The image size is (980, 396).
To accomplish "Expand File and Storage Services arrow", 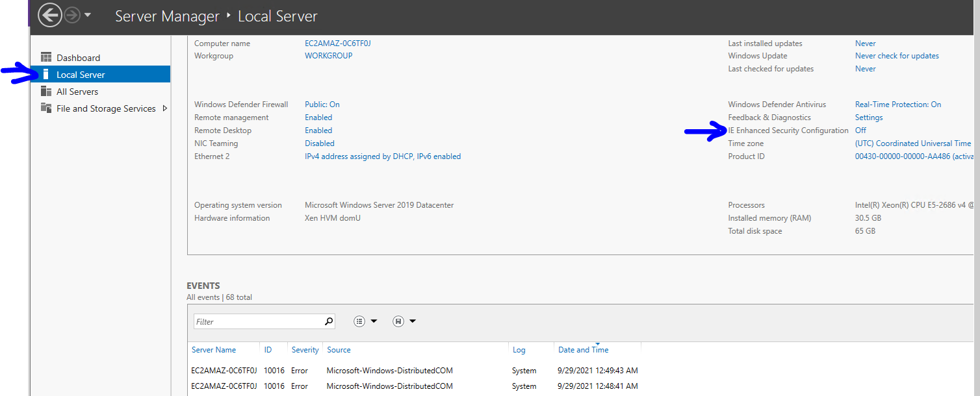I will (x=164, y=108).
